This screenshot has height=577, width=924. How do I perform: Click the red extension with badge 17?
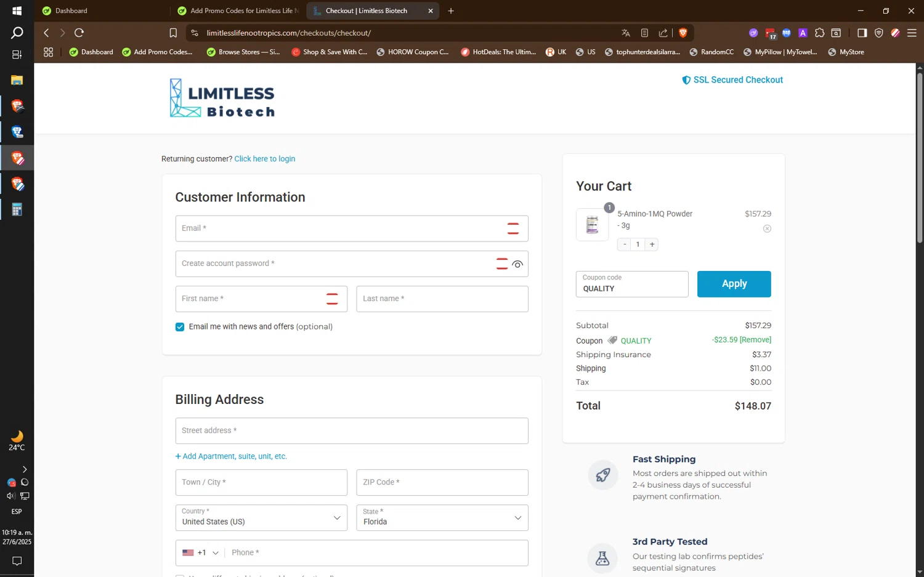[771, 33]
